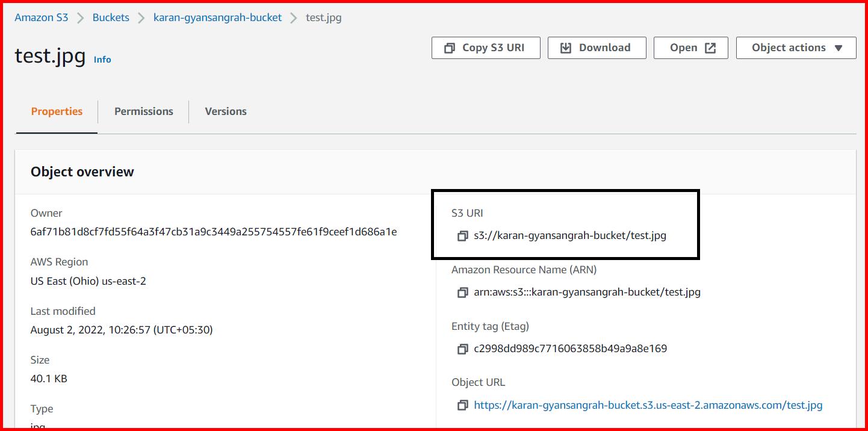The width and height of the screenshot is (868, 431).
Task: Navigate to Buckets via the breadcrumb
Action: (x=111, y=17)
